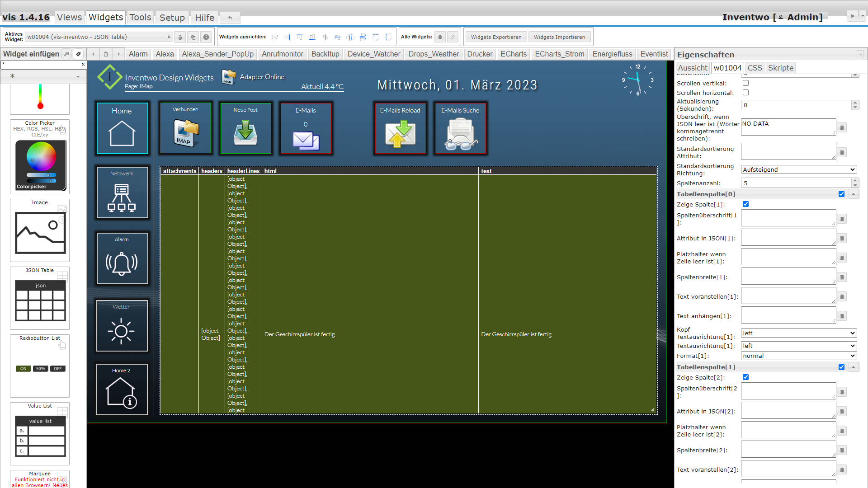Switch to the Energiefluss view tab
This screenshot has width=868, height=488.
pyautogui.click(x=612, y=54)
